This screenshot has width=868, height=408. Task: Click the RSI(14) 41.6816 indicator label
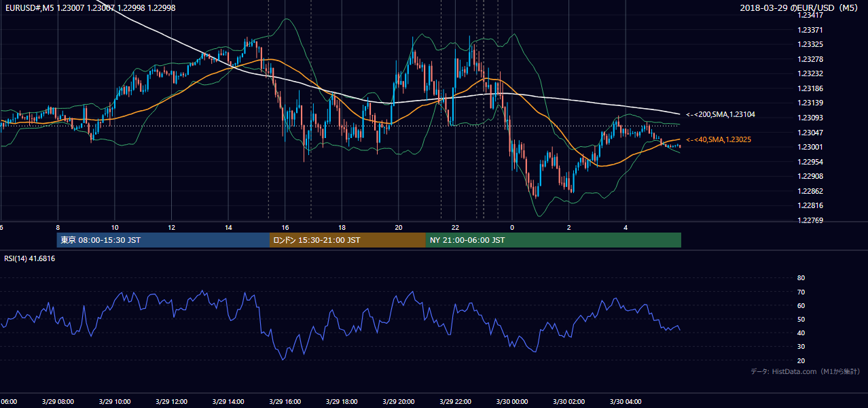pyautogui.click(x=30, y=258)
